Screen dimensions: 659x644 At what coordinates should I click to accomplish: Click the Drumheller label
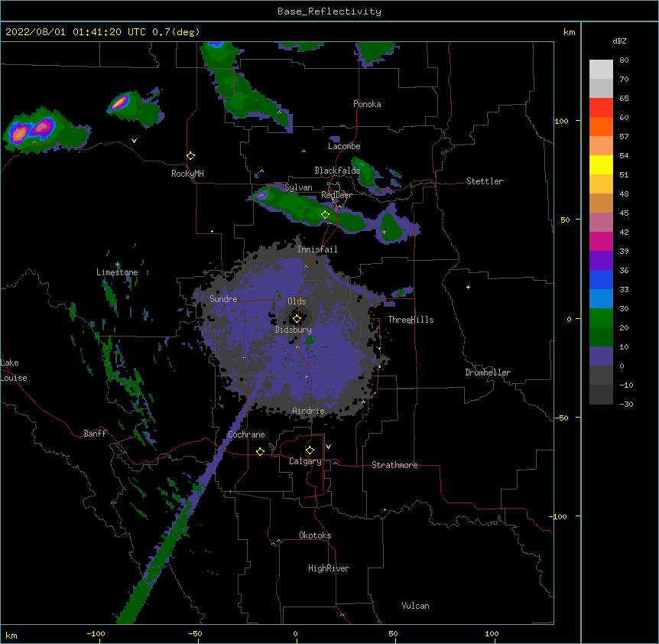488,372
